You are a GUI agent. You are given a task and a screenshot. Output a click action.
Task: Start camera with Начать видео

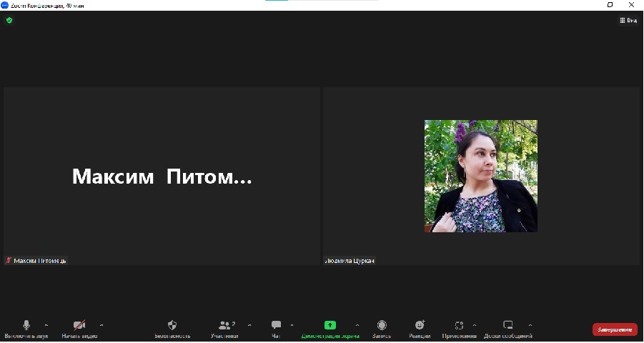point(79,329)
